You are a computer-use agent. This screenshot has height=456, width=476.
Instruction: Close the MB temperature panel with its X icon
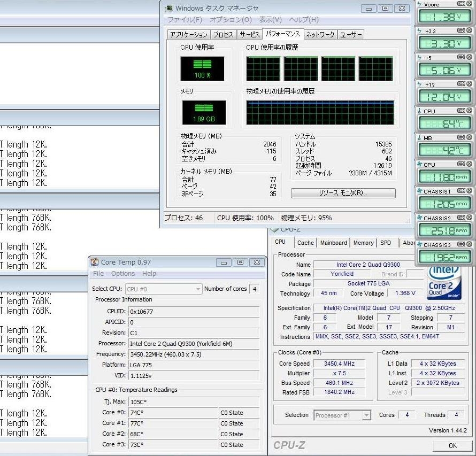470,137
